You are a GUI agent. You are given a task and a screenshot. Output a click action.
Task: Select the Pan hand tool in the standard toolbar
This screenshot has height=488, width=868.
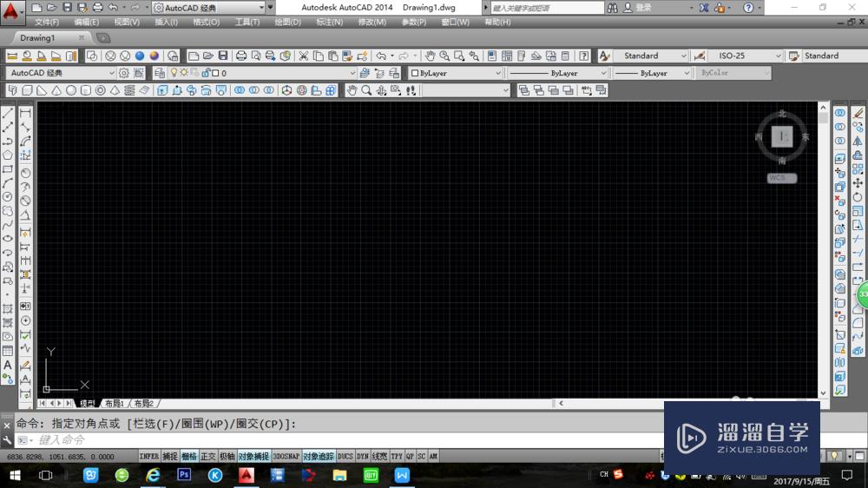click(x=430, y=56)
